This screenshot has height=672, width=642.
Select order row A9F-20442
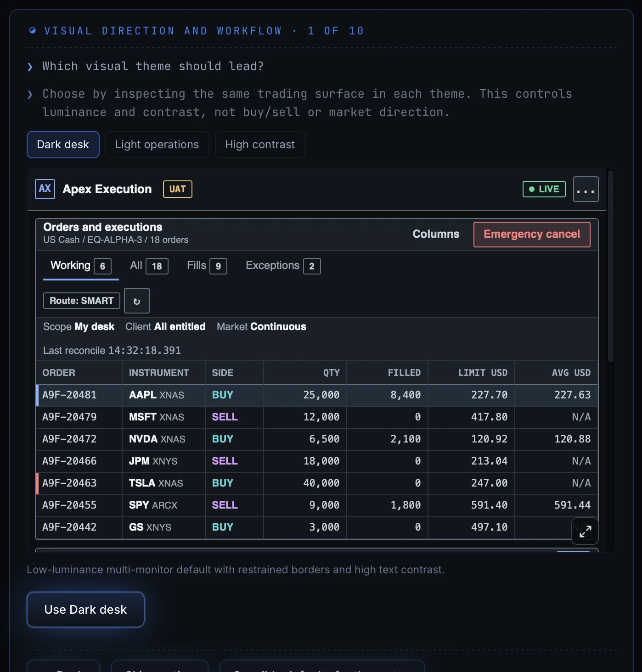tap(317, 527)
